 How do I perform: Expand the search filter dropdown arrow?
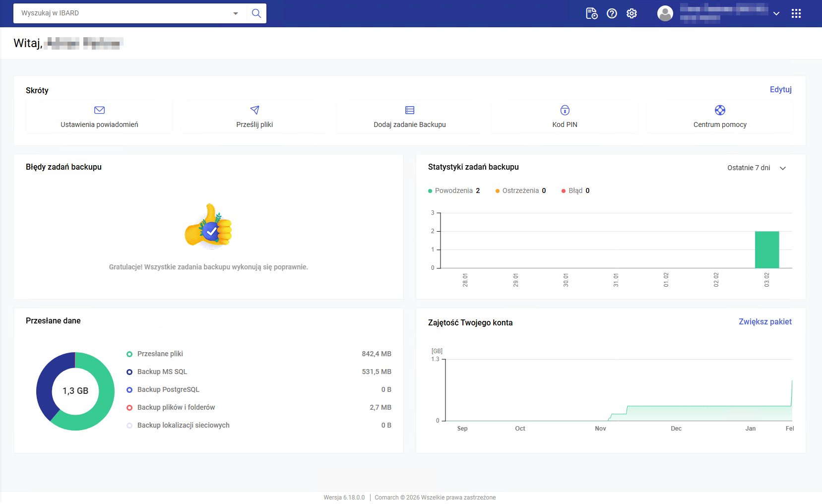(236, 13)
